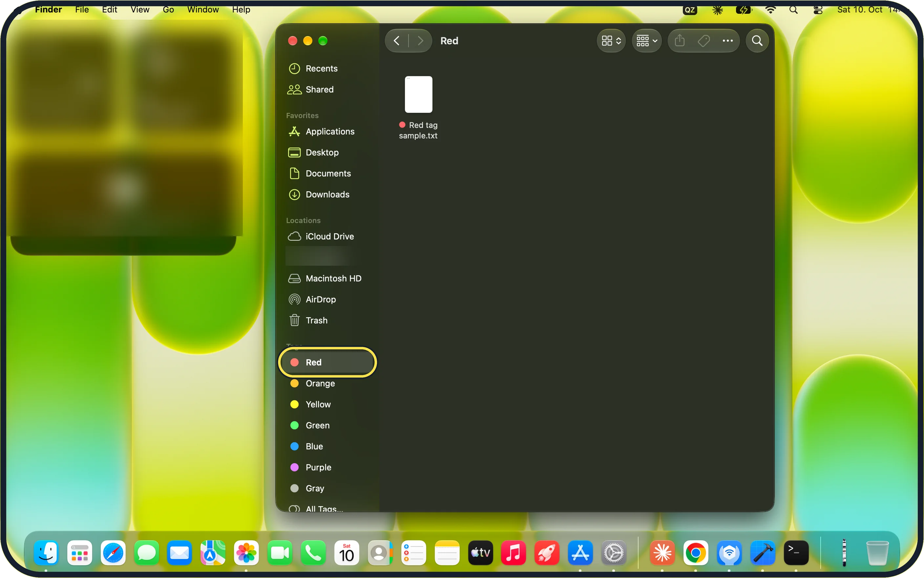Open Google Chrome from the Dock
The width and height of the screenshot is (924, 578).
[695, 553]
